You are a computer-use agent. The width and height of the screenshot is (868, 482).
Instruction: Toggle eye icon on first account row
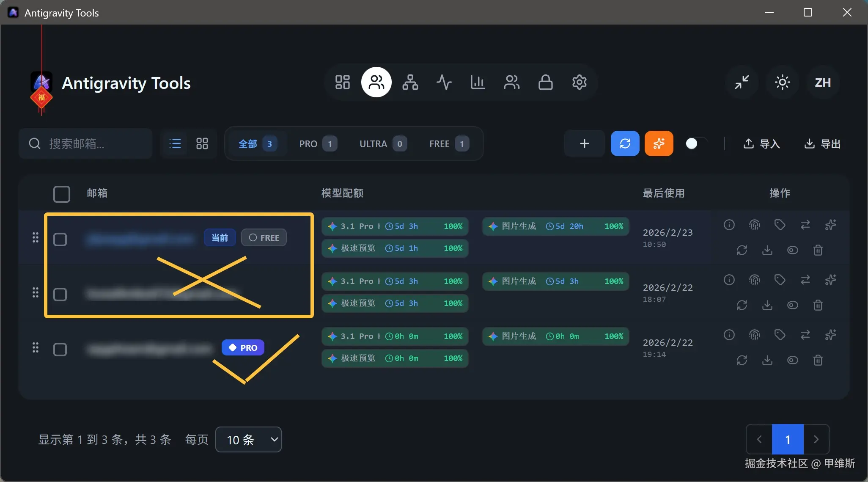point(792,250)
